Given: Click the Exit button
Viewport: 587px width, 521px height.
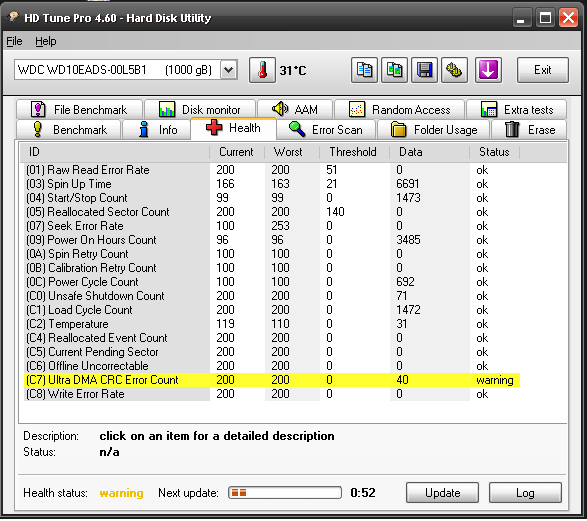Looking at the screenshot, I should (x=542, y=70).
